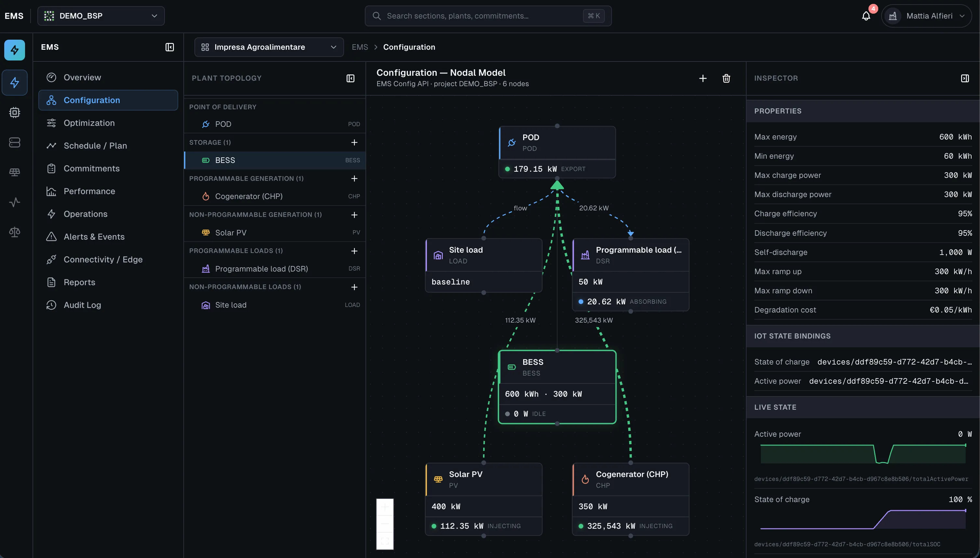
Task: Open Commitments section
Action: coord(108,169)
